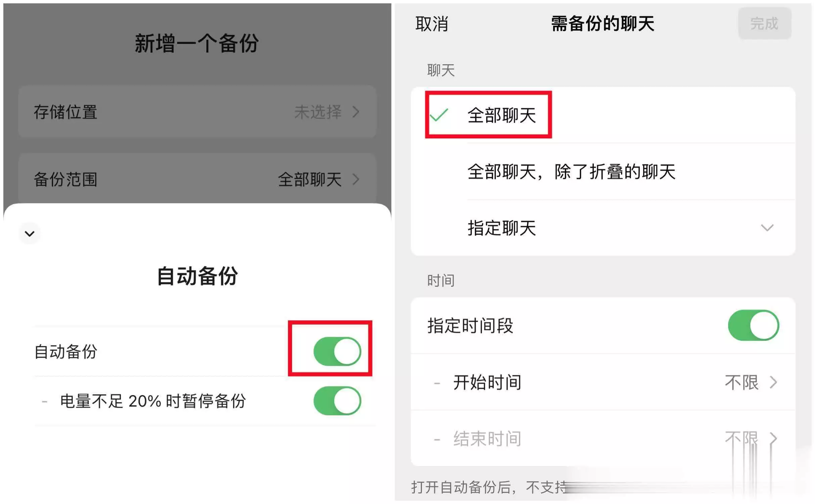Tap the 完成 button
The image size is (815, 504).
(x=764, y=23)
